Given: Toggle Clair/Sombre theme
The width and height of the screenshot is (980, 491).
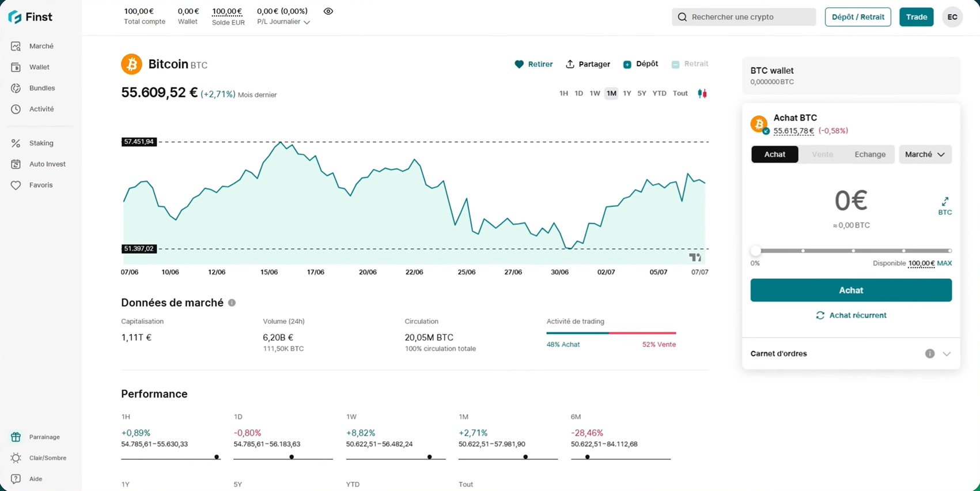Looking at the screenshot, I should [39, 458].
